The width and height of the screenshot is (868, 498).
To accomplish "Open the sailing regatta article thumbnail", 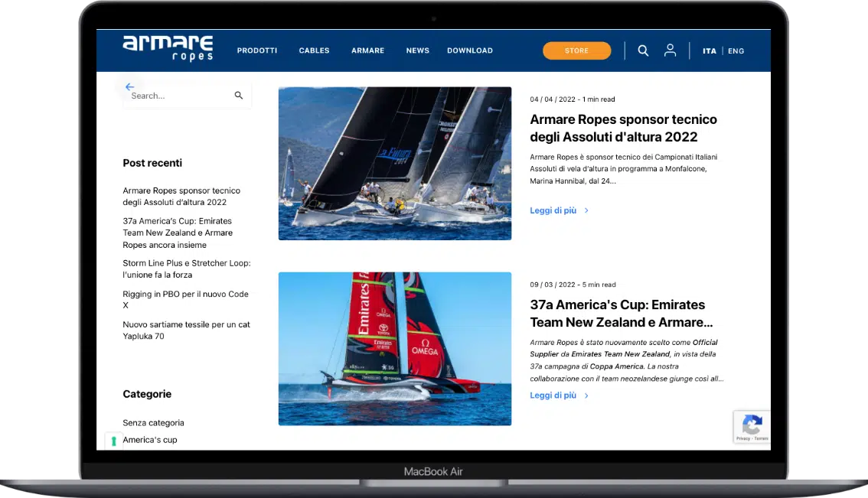I will 395,163.
